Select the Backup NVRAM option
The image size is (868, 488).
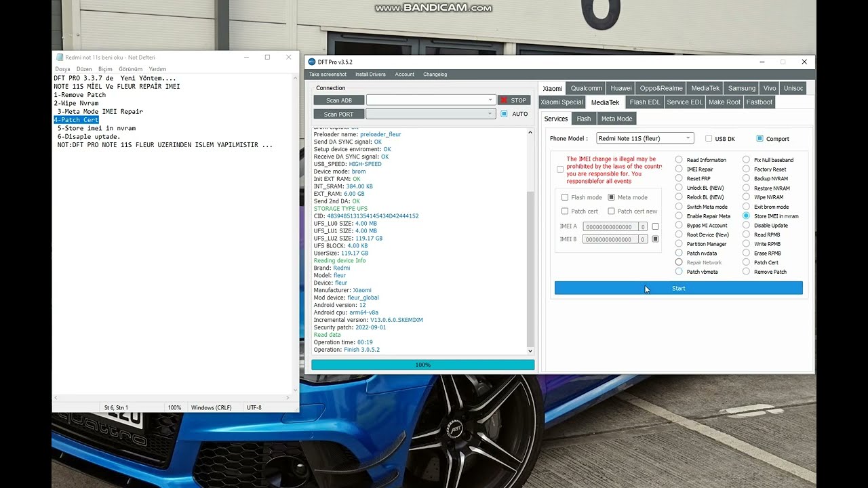(746, 179)
